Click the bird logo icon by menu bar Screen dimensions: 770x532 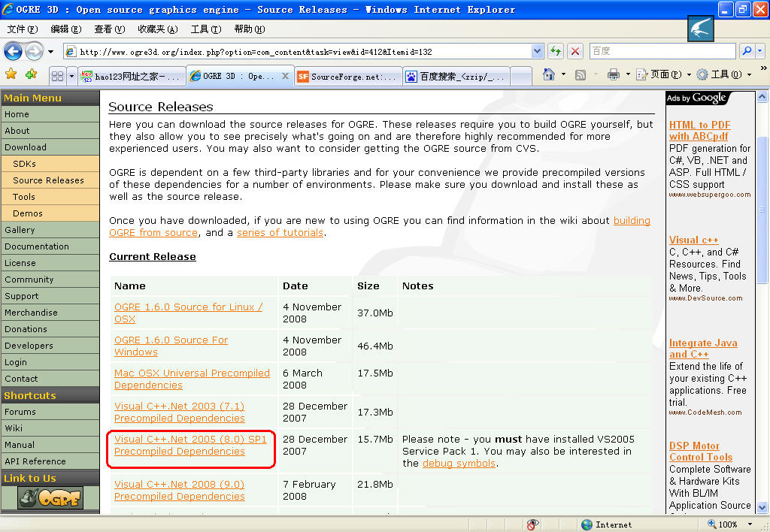pos(701,28)
